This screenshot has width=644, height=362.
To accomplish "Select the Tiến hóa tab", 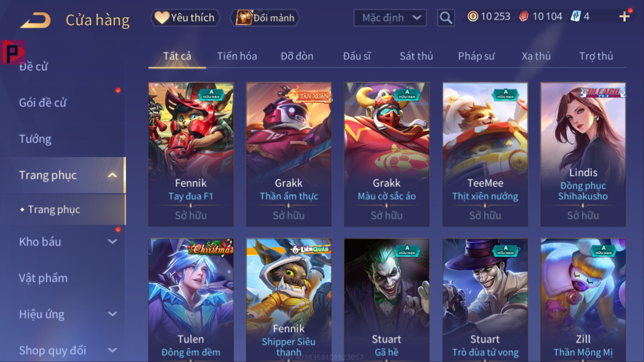I will point(237,56).
